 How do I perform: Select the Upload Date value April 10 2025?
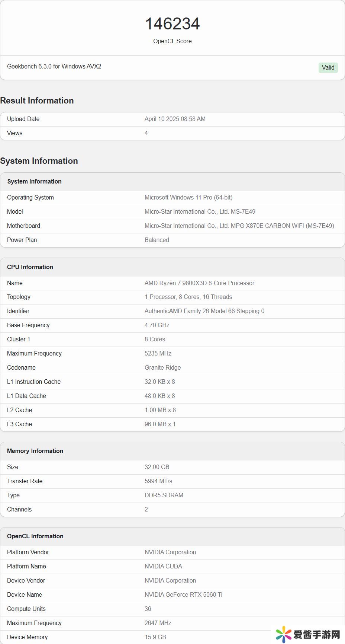pos(175,119)
